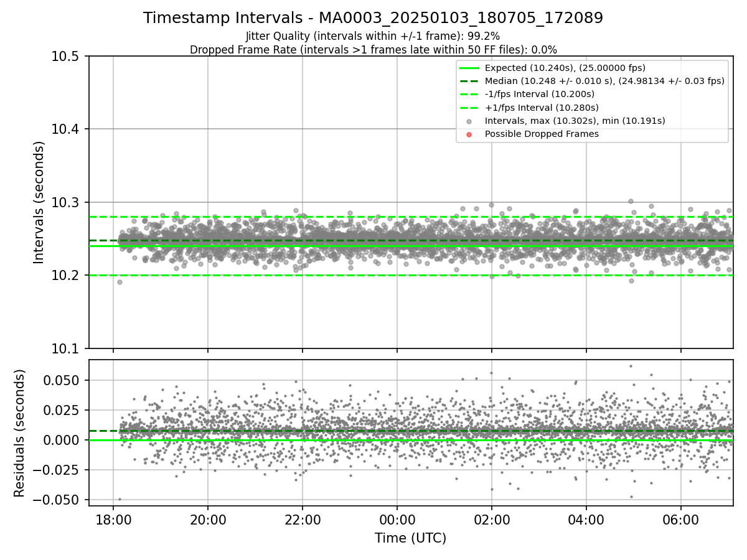Click the 'Jitter Quality' subtitle line

(x=373, y=36)
